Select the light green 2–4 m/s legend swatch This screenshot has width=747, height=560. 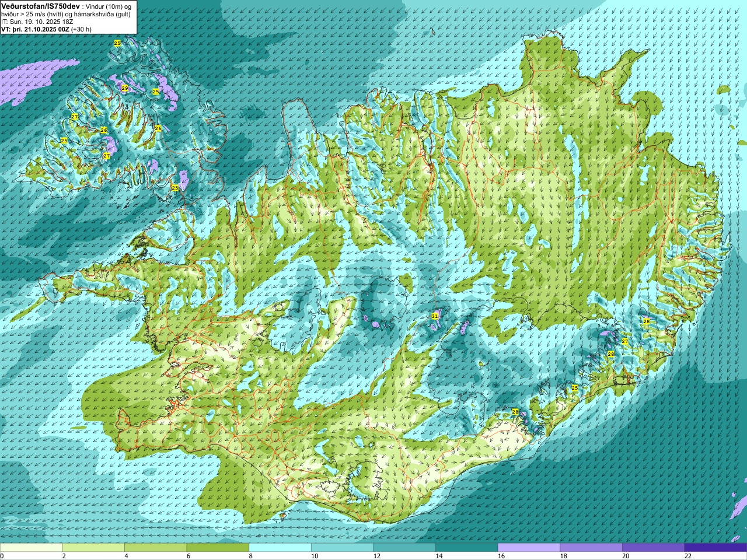click(x=93, y=548)
